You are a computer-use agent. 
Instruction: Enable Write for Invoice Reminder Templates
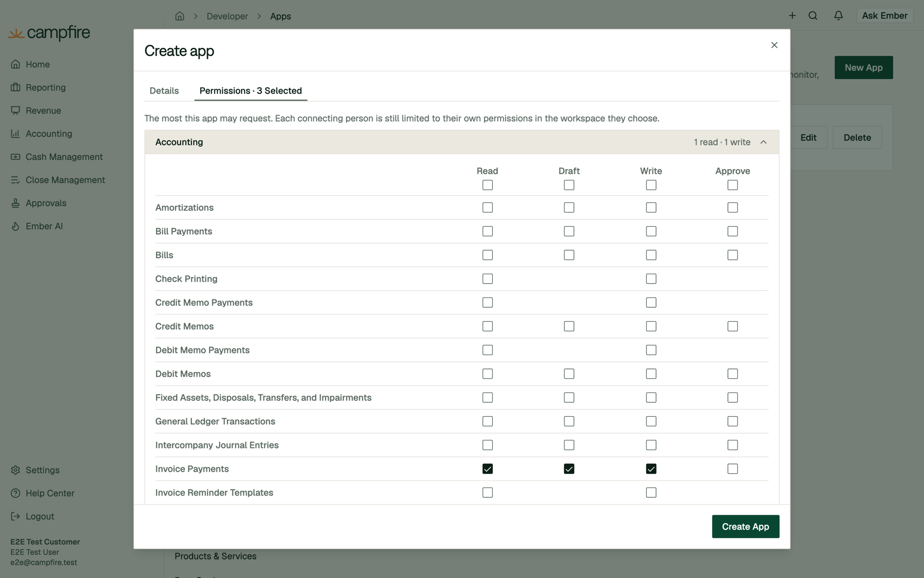point(651,493)
